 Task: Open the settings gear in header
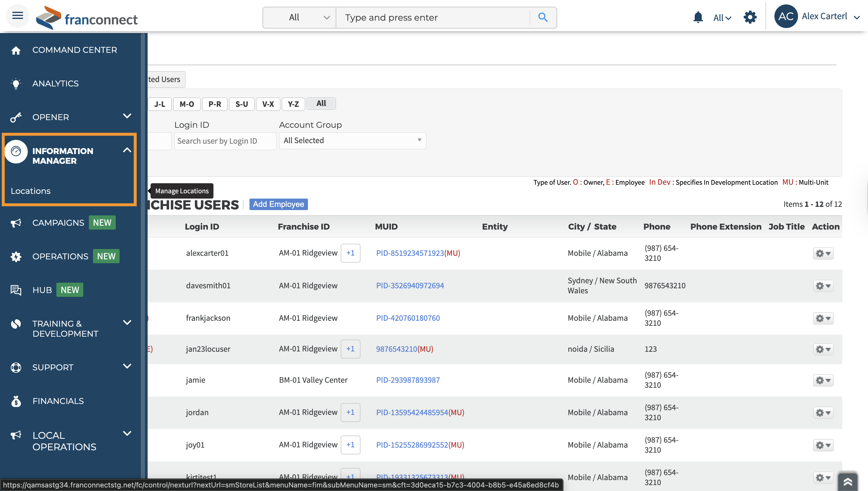pyautogui.click(x=750, y=17)
